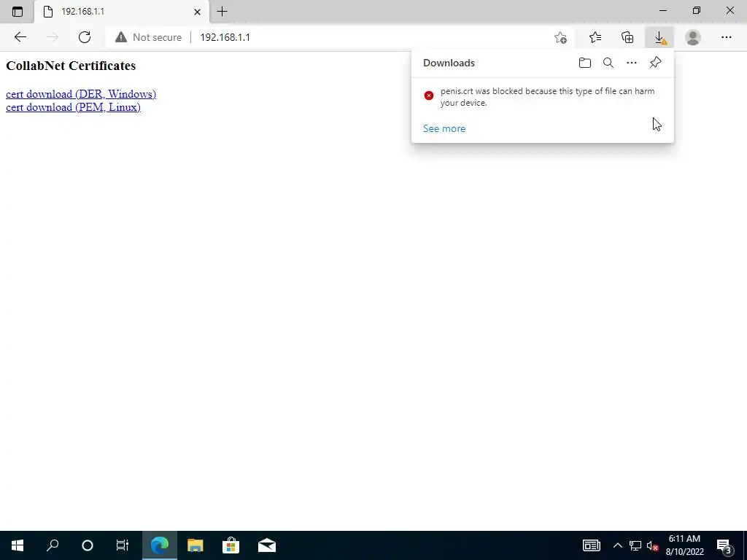The width and height of the screenshot is (747, 560).
Task: Open taskbar search magnifier
Action: pos(53,545)
